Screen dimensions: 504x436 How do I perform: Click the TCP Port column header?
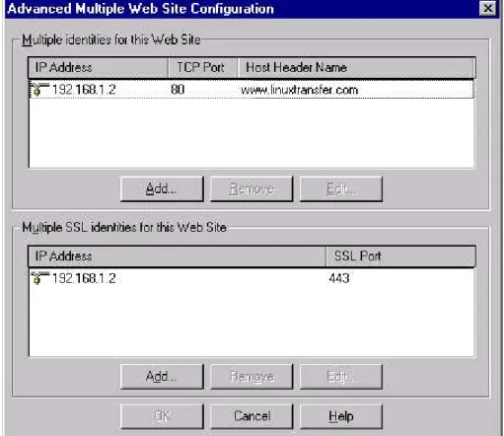(x=203, y=67)
